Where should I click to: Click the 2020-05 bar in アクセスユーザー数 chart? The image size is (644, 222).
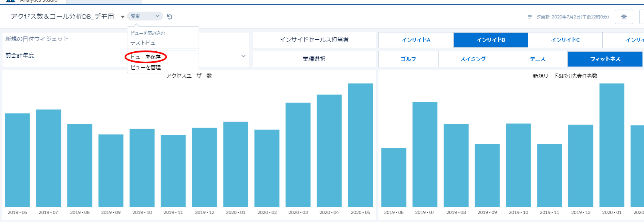pyautogui.click(x=360, y=145)
